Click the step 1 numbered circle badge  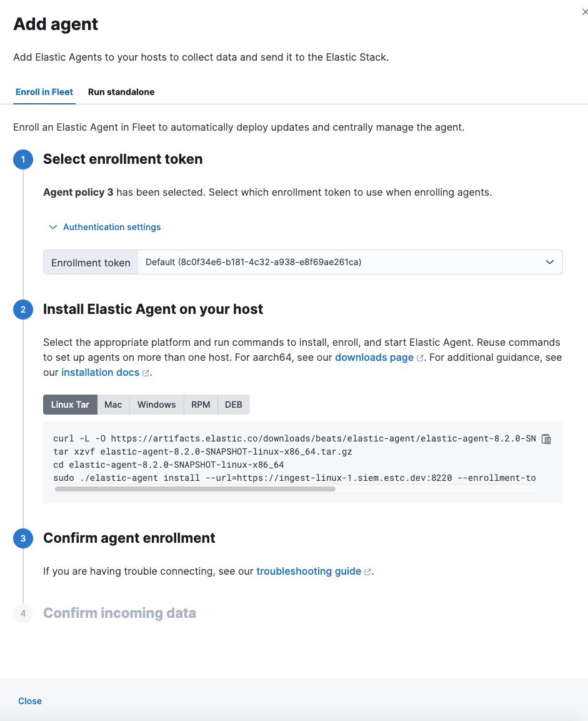coord(23,159)
